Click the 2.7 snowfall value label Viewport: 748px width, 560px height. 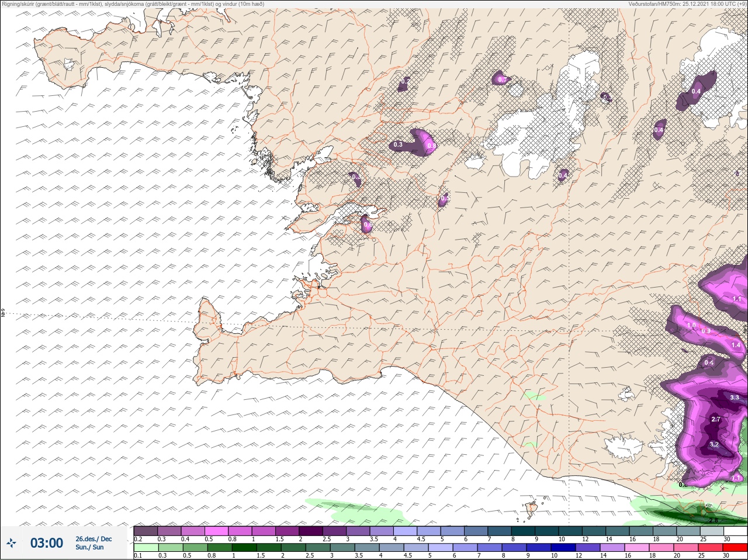tap(716, 420)
